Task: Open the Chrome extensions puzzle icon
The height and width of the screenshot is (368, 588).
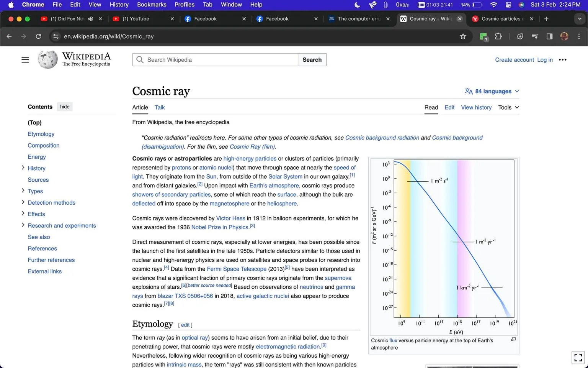Action: pyautogui.click(x=498, y=36)
